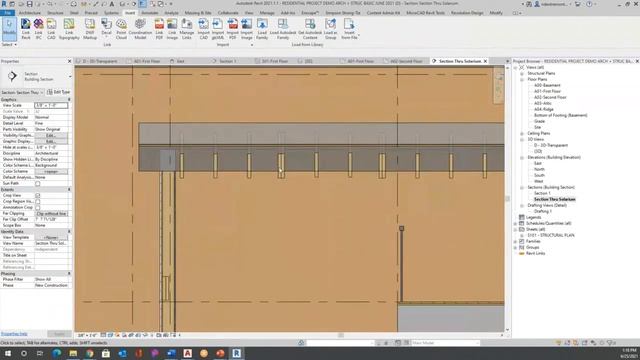Viewport: 640px width, 360px height.
Task: Click the View Template None button
Action: pyautogui.click(x=51, y=238)
